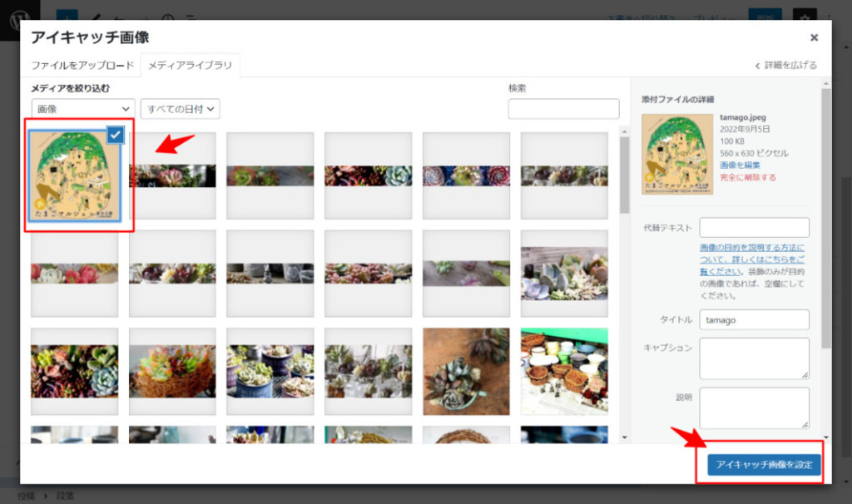The image size is (852, 504).
Task: Click the キャプション text area
Action: pos(754,358)
